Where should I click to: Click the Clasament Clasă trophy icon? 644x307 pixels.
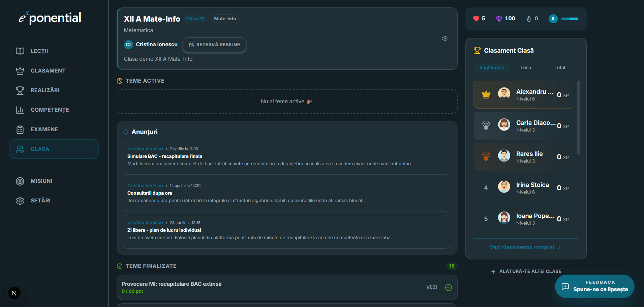477,51
